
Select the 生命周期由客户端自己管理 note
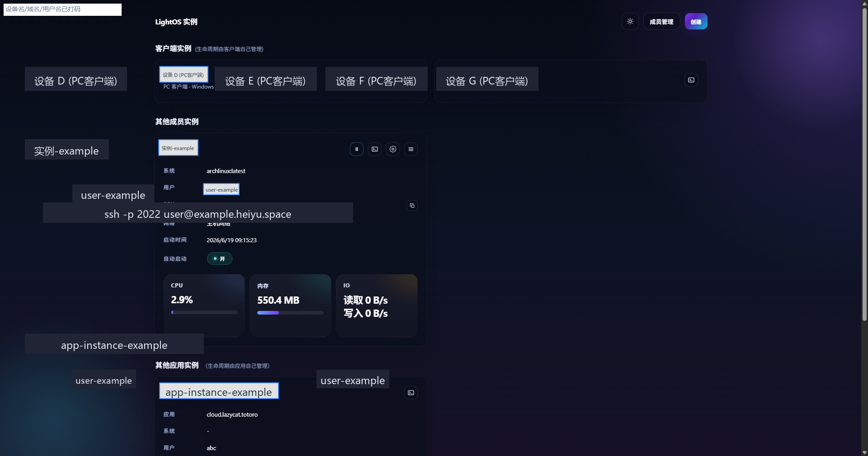[x=229, y=49]
